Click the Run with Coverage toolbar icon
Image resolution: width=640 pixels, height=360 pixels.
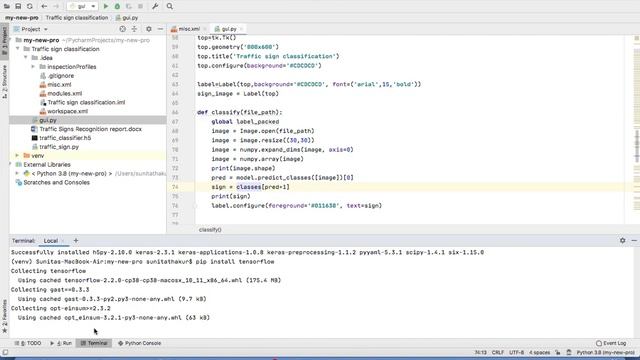pos(129,6)
